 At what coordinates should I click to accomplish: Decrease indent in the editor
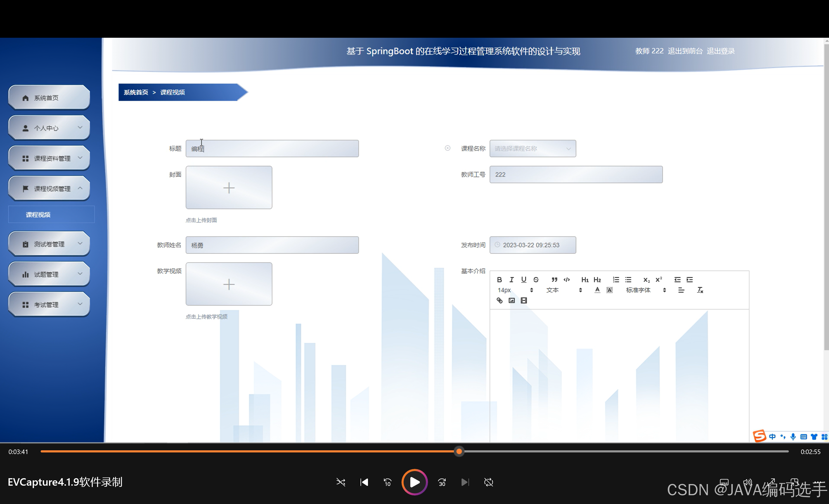(x=677, y=280)
